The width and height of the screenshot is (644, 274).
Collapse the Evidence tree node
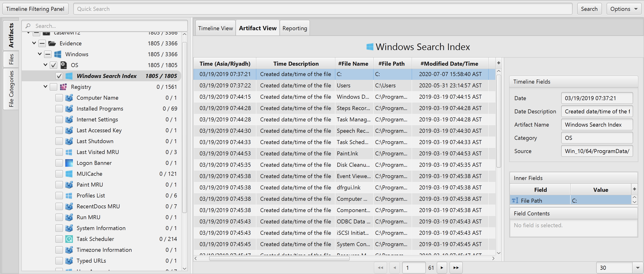[34, 43]
